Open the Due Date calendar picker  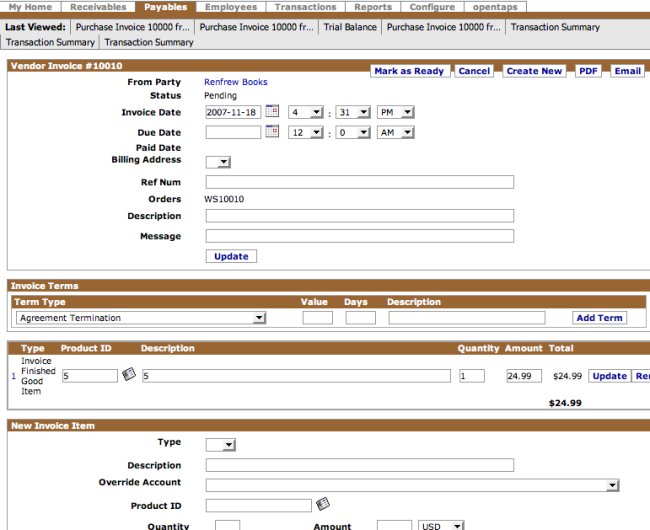[271, 132]
